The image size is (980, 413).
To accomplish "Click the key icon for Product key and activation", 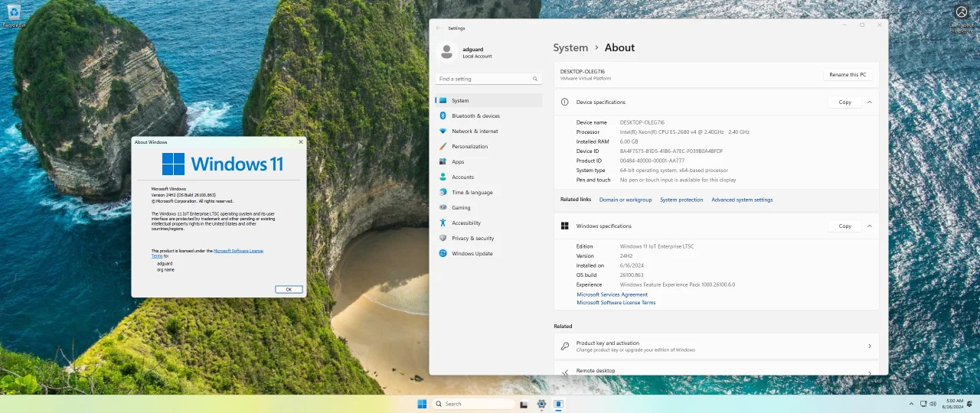I will point(565,346).
